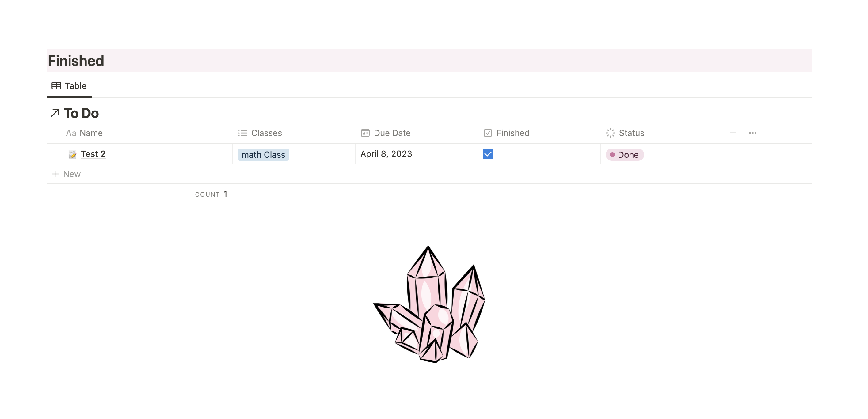
Task: Open the Status column header menu
Action: (x=631, y=133)
